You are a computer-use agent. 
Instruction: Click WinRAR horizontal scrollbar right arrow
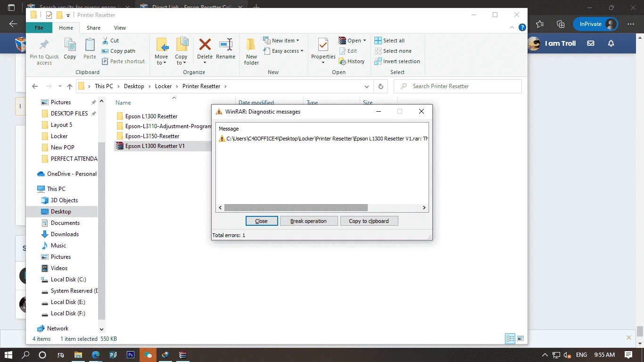(424, 207)
